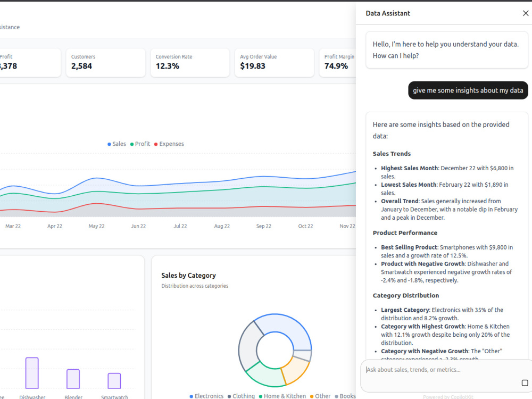
Task: Toggle Books in the category legend
Action: (x=345, y=396)
